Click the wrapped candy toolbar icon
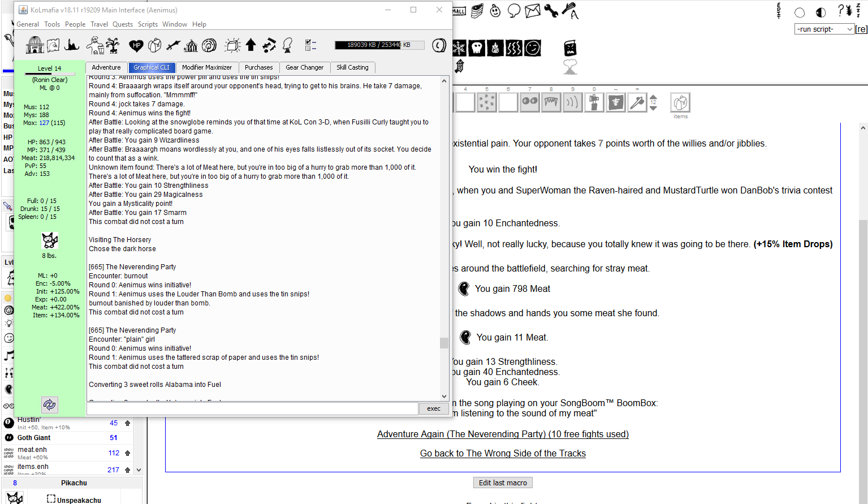Screen dimensions: 868x504 269,45
